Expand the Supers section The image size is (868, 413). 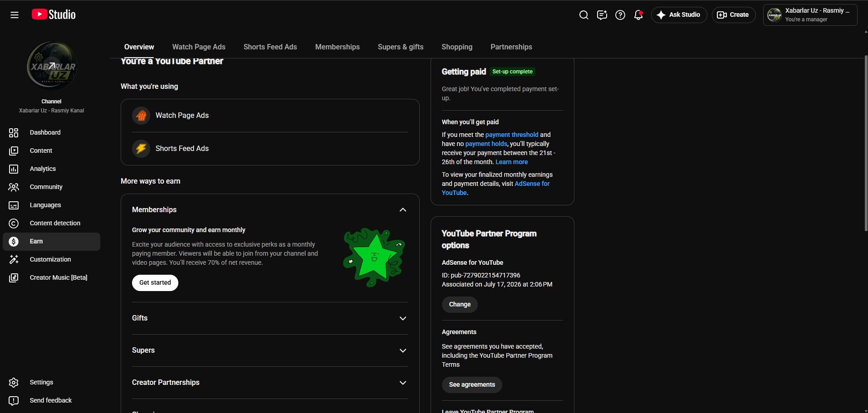point(403,350)
